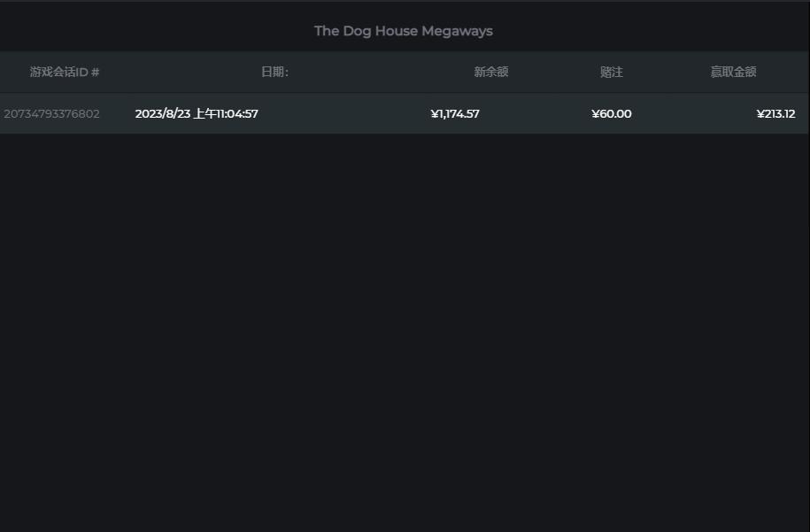Click the word "Megaways" in the title
810x532 pixels.
point(457,31)
